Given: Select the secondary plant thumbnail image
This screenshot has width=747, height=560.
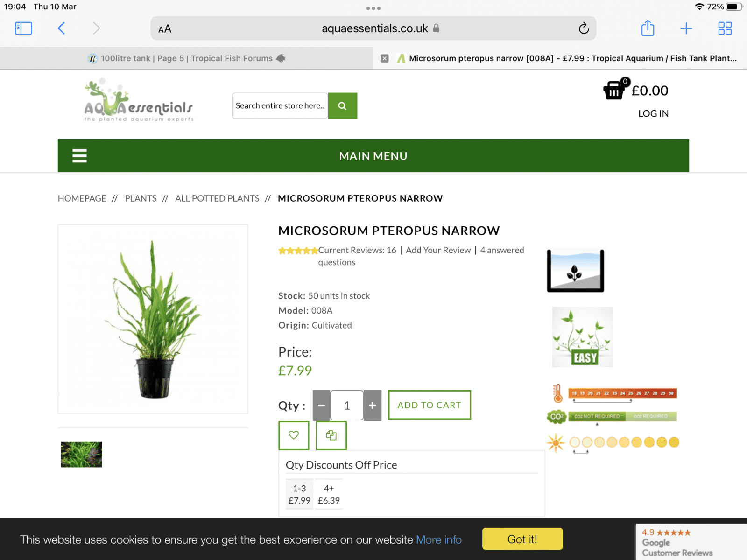Looking at the screenshot, I should [82, 455].
